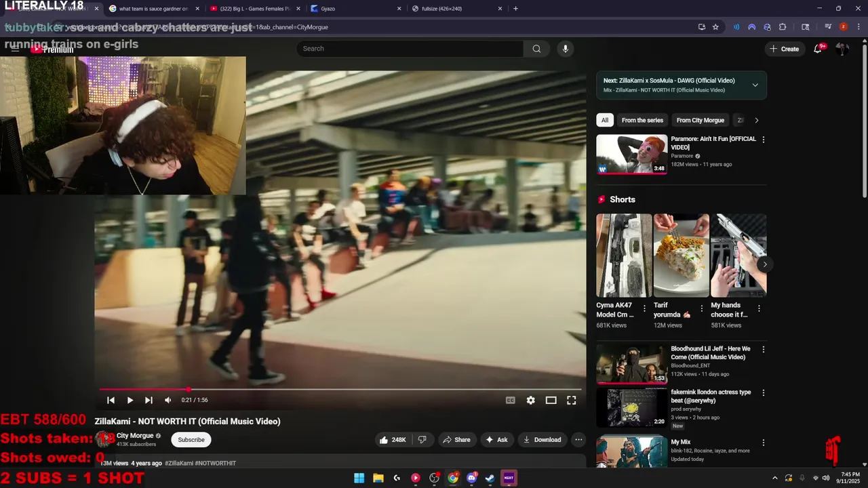Open options for My Mix
The image size is (868, 488).
coord(763,443)
